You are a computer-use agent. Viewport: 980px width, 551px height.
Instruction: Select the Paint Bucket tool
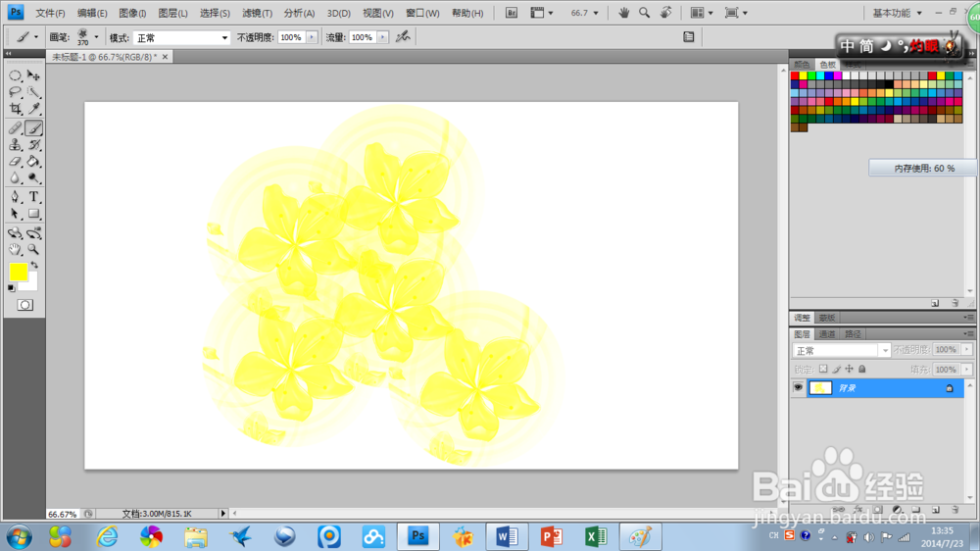click(33, 162)
